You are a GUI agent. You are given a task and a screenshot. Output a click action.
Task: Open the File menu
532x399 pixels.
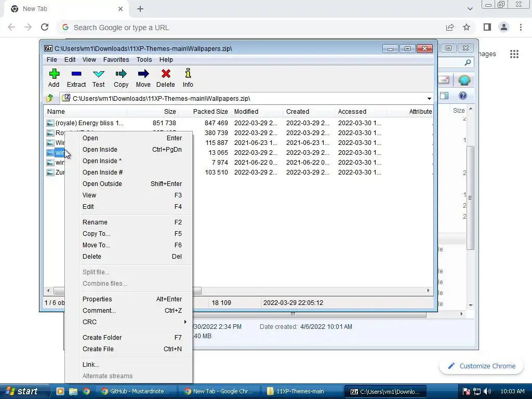52,60
